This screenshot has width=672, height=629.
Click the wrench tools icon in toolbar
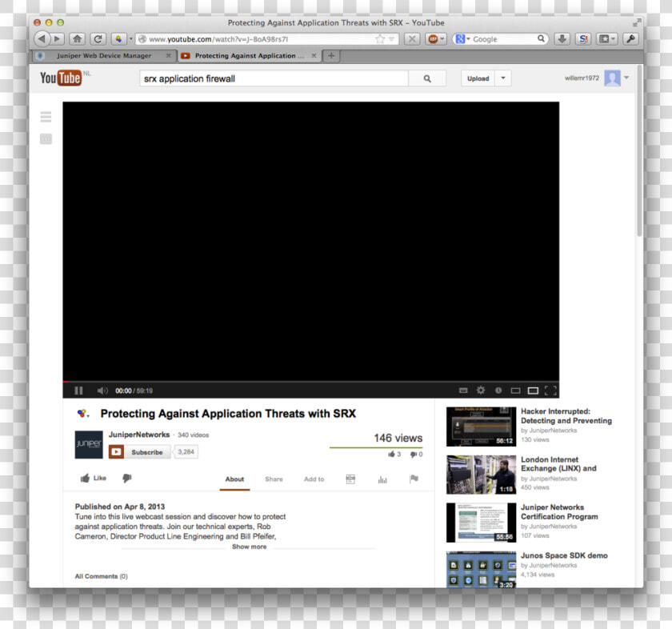click(630, 39)
